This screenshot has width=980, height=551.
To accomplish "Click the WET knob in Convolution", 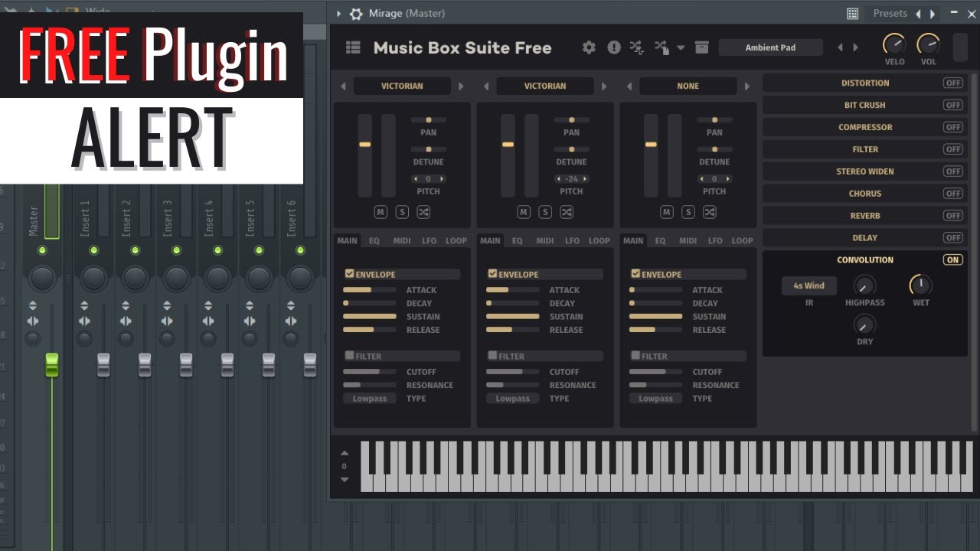I will tap(920, 285).
